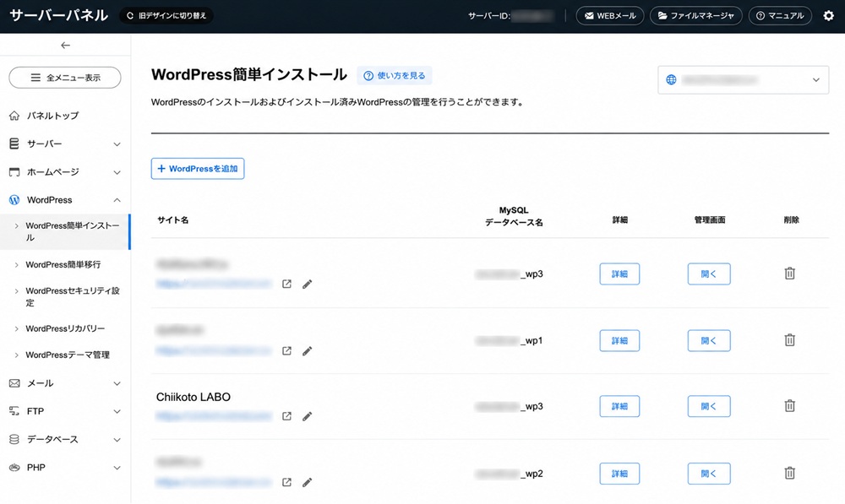The height and width of the screenshot is (504, 845).
Task: Open the 使い方を見る help link
Action: pyautogui.click(x=395, y=75)
